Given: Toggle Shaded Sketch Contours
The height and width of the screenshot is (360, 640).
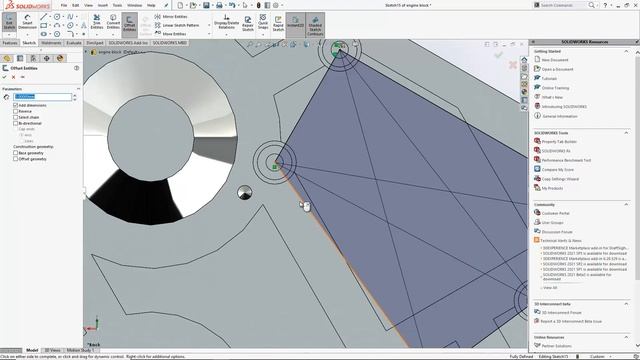Looking at the screenshot, I should pos(315,24).
